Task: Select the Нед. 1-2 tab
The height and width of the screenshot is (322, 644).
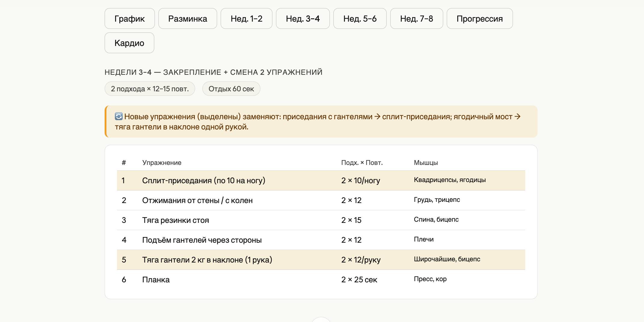Action: [x=246, y=19]
